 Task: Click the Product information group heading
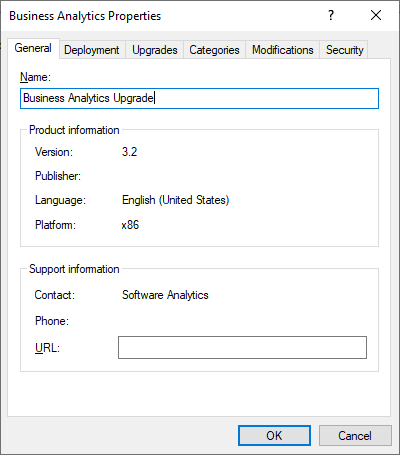(x=74, y=130)
